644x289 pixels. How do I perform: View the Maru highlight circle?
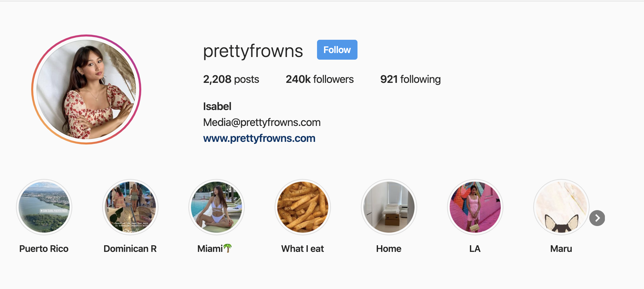tap(561, 207)
